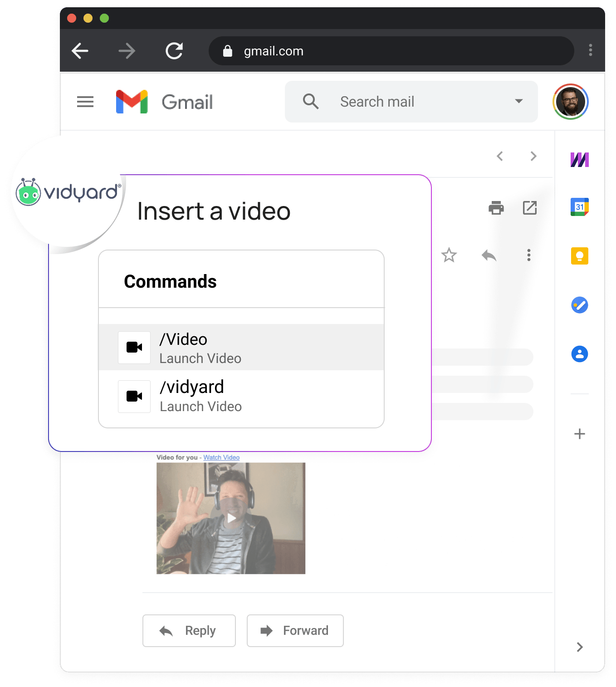Select the /vidyard command
Image resolution: width=616 pixels, height=687 pixels.
point(241,396)
